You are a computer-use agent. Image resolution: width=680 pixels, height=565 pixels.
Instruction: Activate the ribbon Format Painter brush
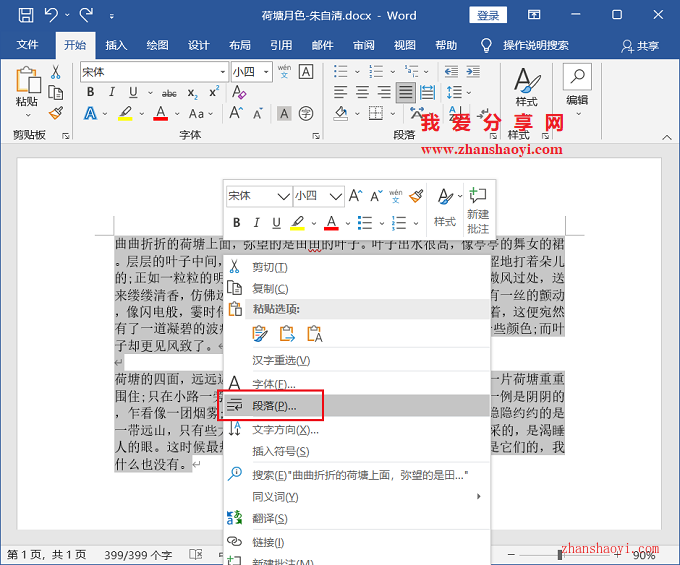[x=56, y=113]
